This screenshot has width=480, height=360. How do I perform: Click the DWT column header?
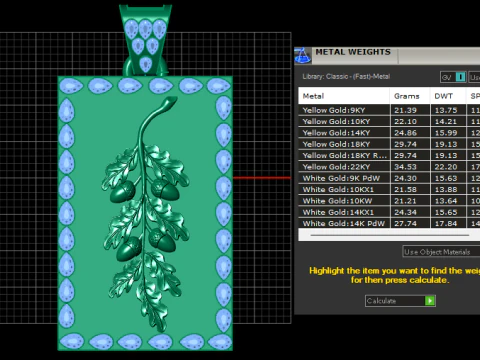448,96
